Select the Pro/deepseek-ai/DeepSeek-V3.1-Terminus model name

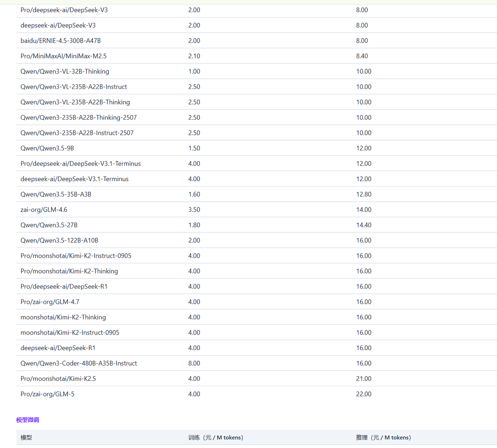tap(81, 164)
